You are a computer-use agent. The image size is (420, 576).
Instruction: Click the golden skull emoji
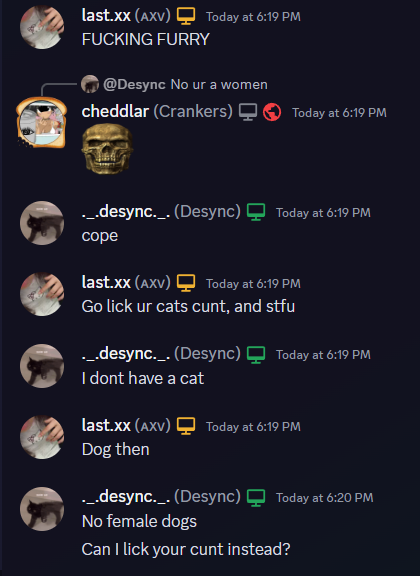[x=107, y=148]
